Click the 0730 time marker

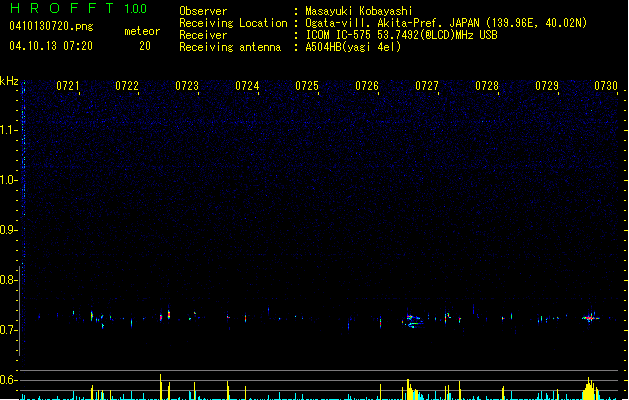606,86
